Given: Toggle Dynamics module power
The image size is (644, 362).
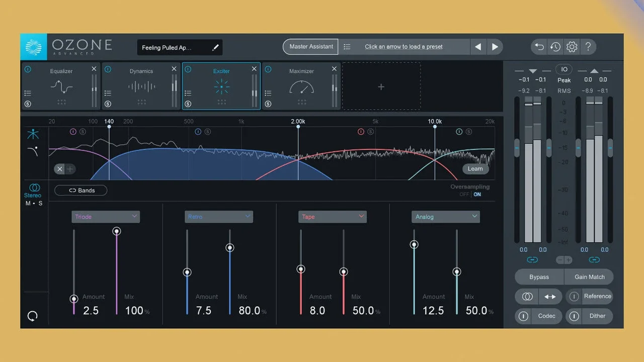Looking at the screenshot, I should (x=108, y=70).
